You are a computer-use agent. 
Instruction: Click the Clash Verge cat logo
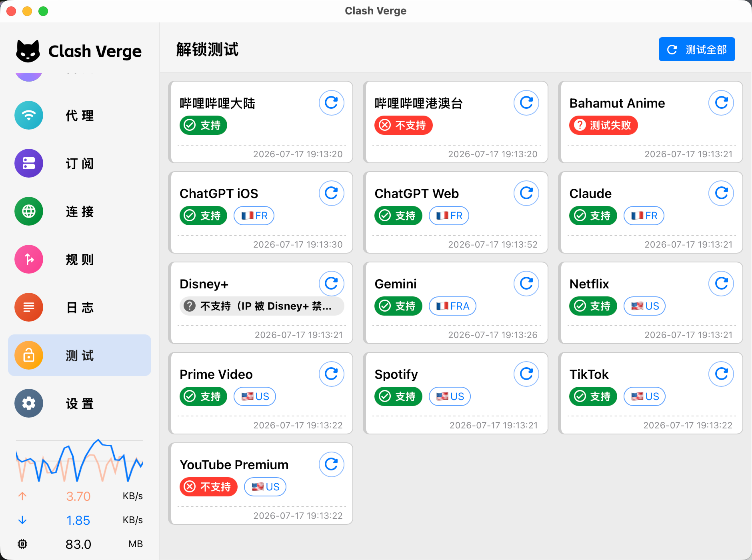28,51
